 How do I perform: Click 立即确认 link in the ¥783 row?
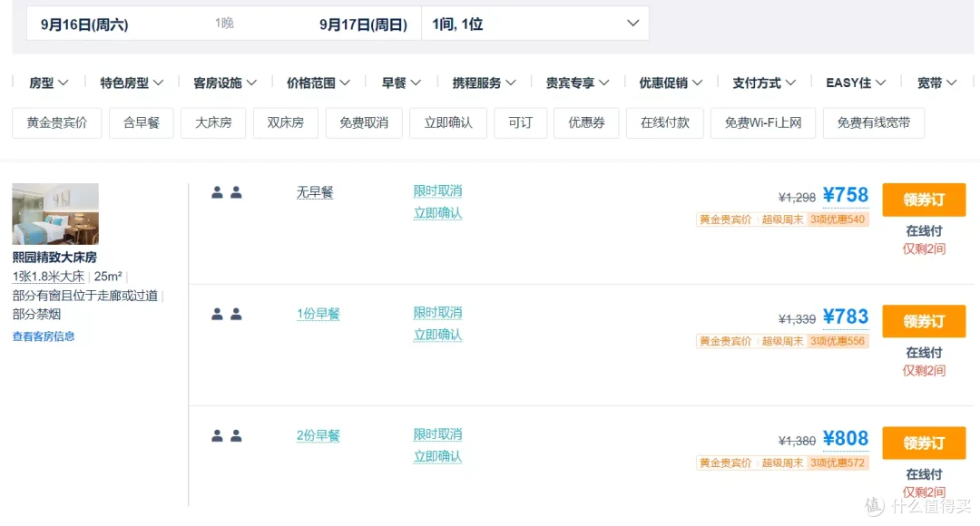click(x=437, y=335)
